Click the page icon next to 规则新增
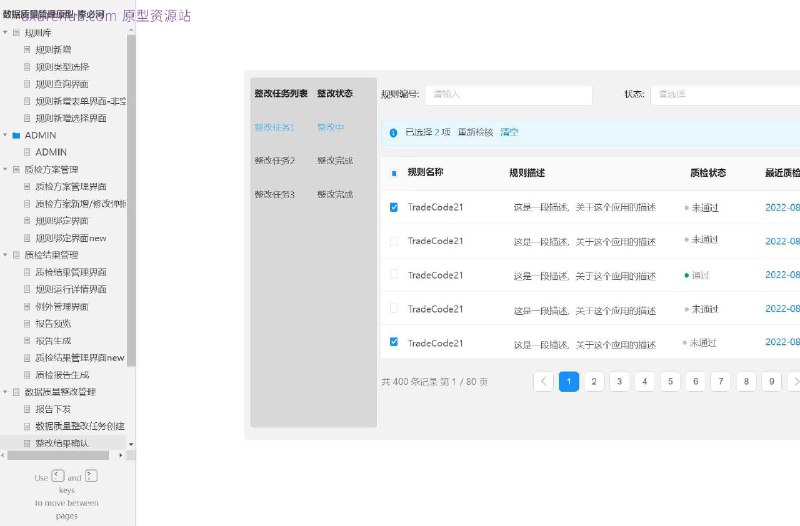This screenshot has height=526, width=800. [x=27, y=49]
